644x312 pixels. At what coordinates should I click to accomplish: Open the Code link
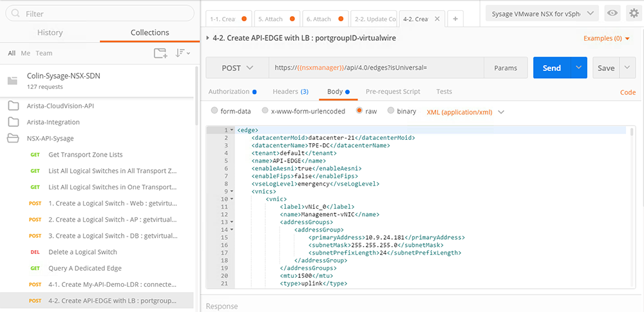628,92
